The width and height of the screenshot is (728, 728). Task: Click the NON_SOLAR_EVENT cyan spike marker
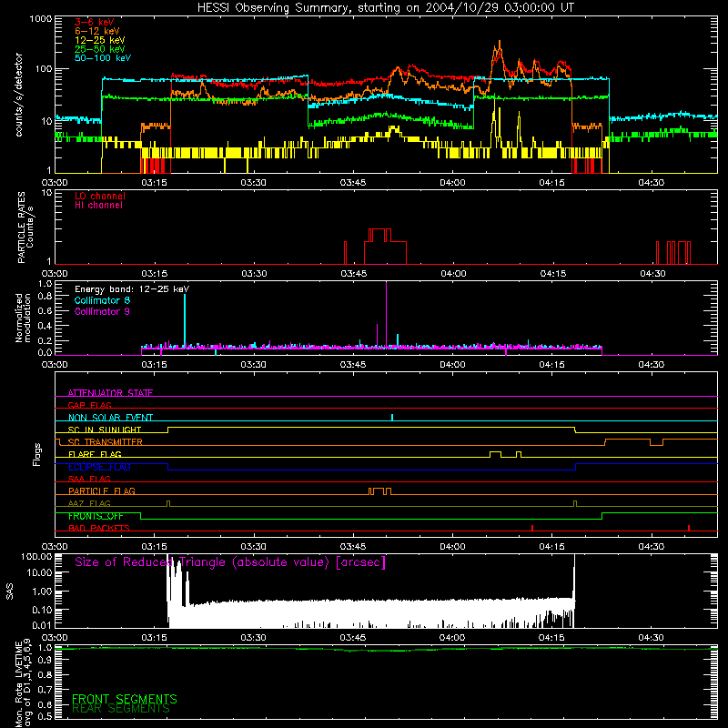tap(392, 417)
